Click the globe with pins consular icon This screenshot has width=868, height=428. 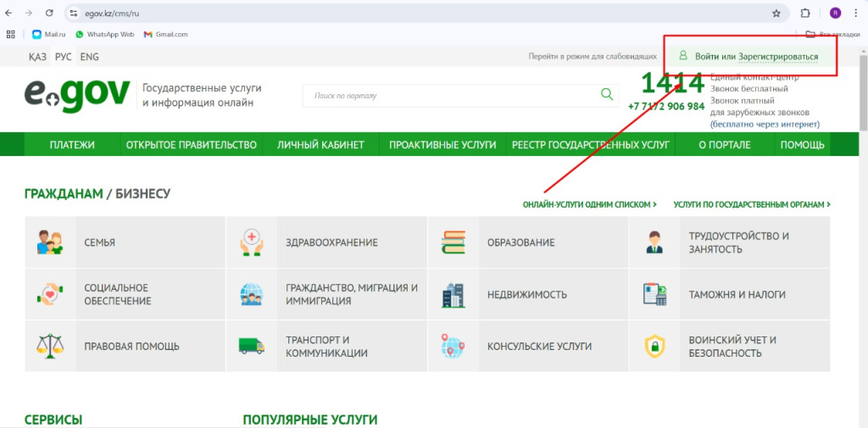453,346
